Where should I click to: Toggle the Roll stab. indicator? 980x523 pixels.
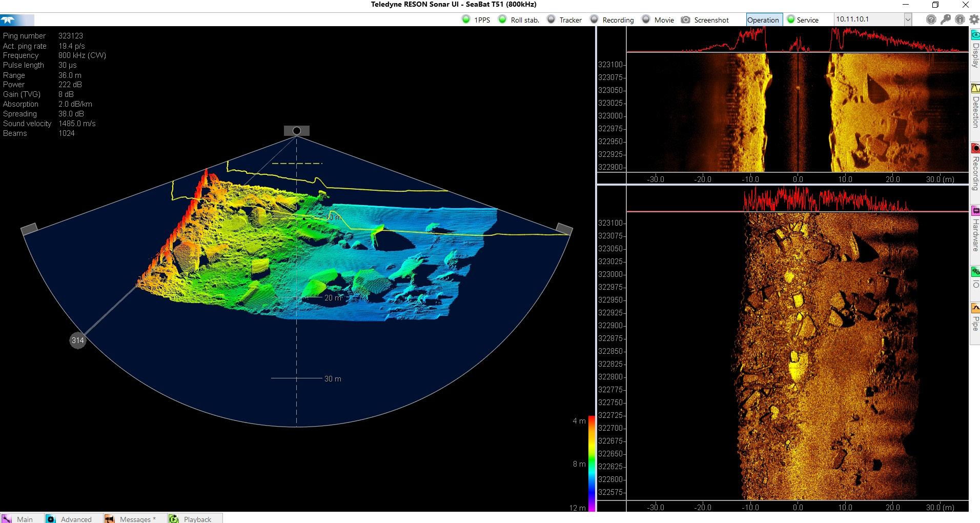(519, 19)
